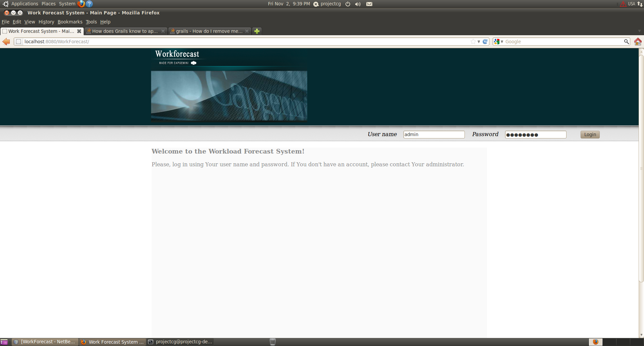
Task: Focus the User name field
Action: (x=434, y=134)
